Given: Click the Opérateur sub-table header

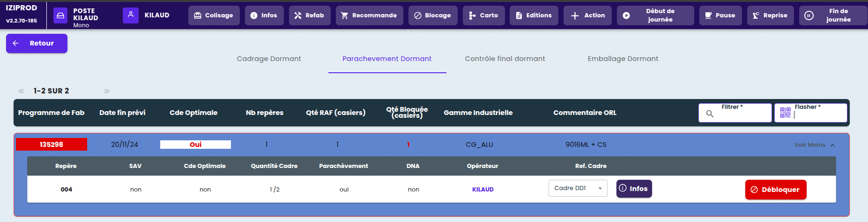Looking at the screenshot, I should tap(482, 166).
